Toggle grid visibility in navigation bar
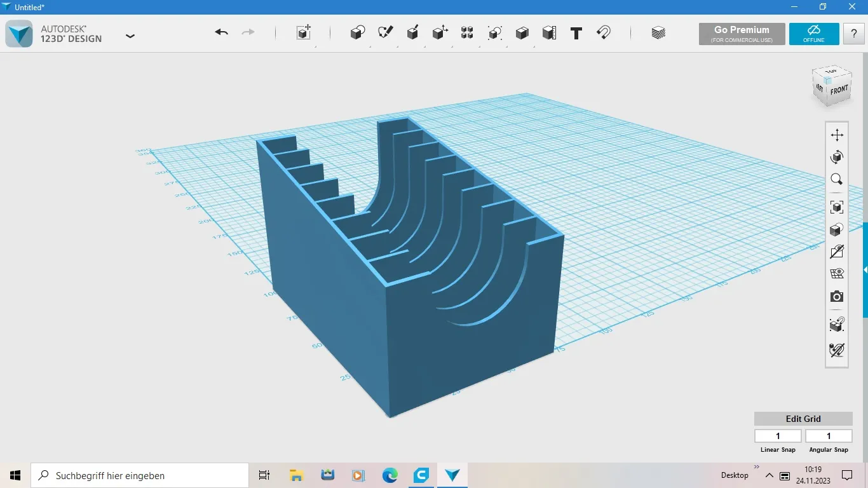The height and width of the screenshot is (488, 868). [x=837, y=274]
